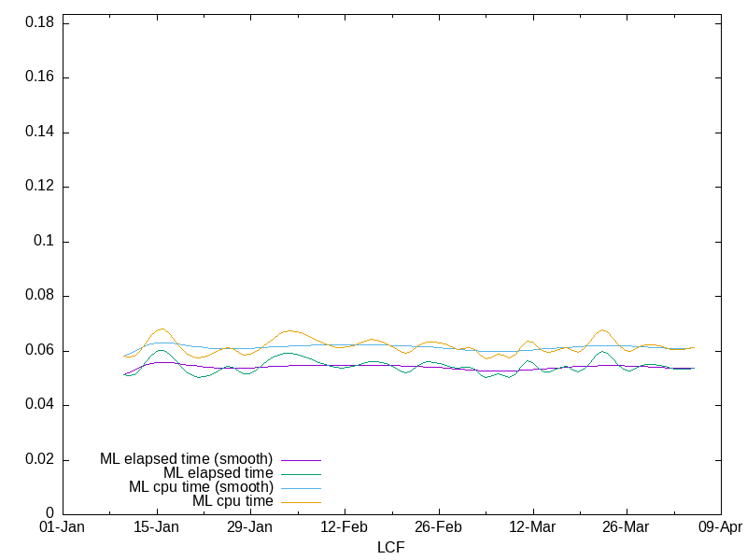Click the 26-Mar x-axis date label
The image size is (747, 560).
pos(626,527)
